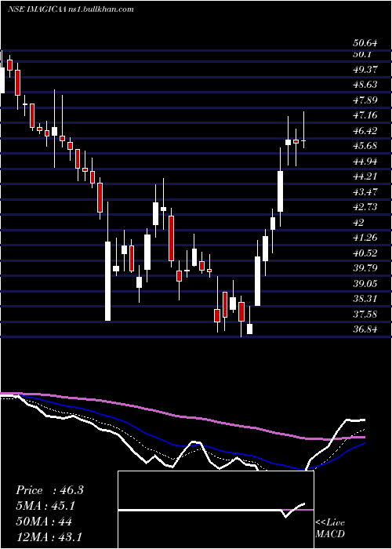This screenshot has height=549, width=392.
Task: Click the 43.47 price axis label
Action: click(365, 192)
